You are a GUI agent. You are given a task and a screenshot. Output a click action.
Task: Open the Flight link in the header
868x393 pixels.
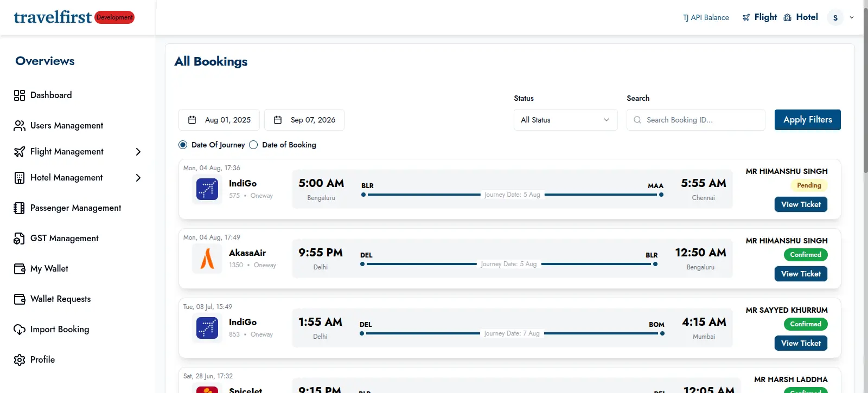click(x=765, y=17)
